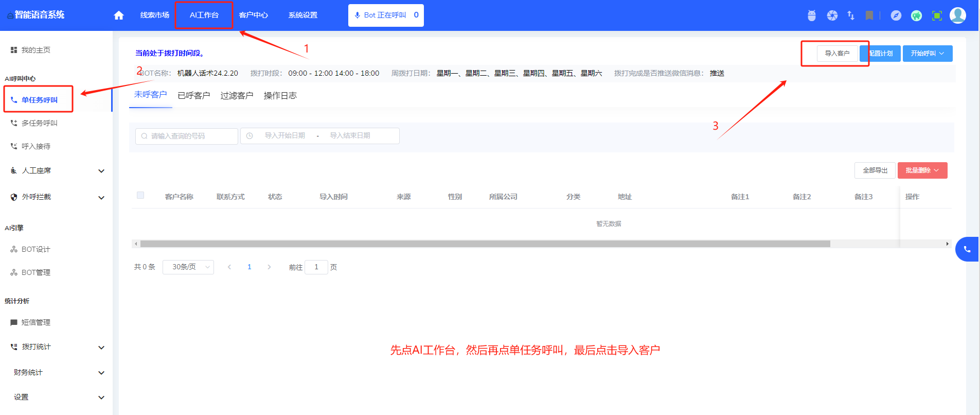Click the up-down arrows transfer icon
Screen dimensions: 980x415
point(851,15)
